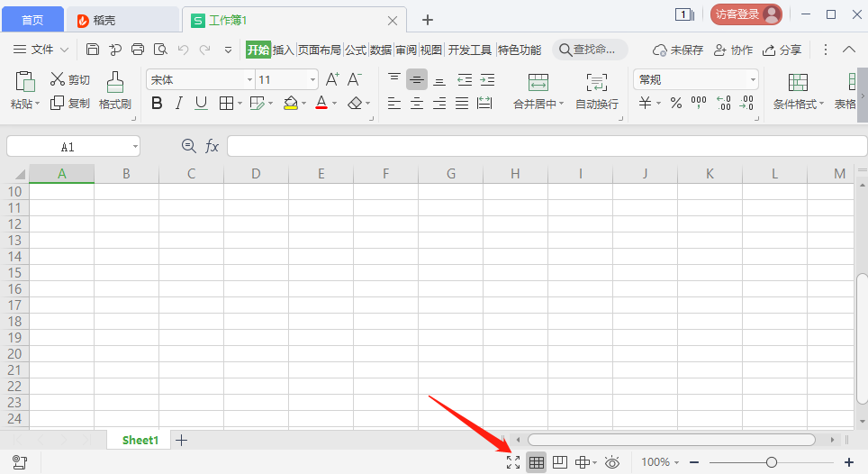Click the formula bar input

pyautogui.click(x=547, y=147)
